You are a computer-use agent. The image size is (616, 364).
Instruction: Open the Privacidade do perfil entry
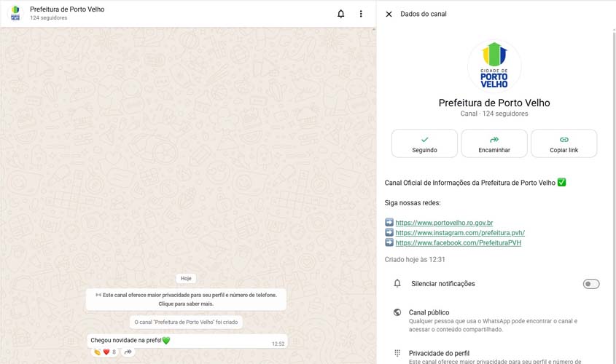click(495, 357)
